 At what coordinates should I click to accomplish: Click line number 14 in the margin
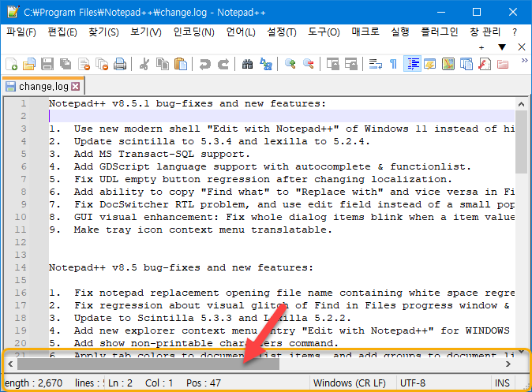pyautogui.click(x=21, y=267)
